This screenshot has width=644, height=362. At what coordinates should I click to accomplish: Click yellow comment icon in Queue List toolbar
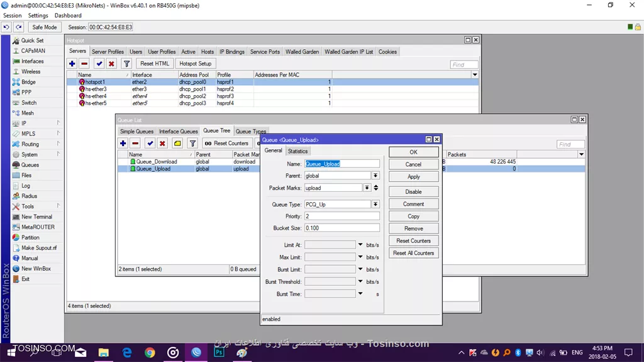click(177, 143)
